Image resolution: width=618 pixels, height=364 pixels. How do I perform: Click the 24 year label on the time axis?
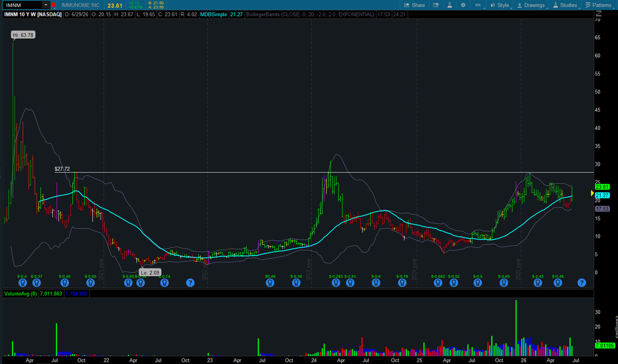314,361
